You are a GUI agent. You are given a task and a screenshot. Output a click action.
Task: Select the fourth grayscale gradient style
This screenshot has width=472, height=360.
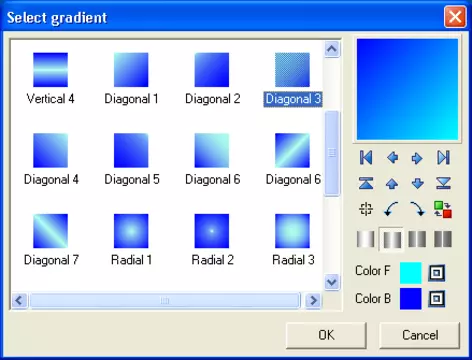click(443, 239)
